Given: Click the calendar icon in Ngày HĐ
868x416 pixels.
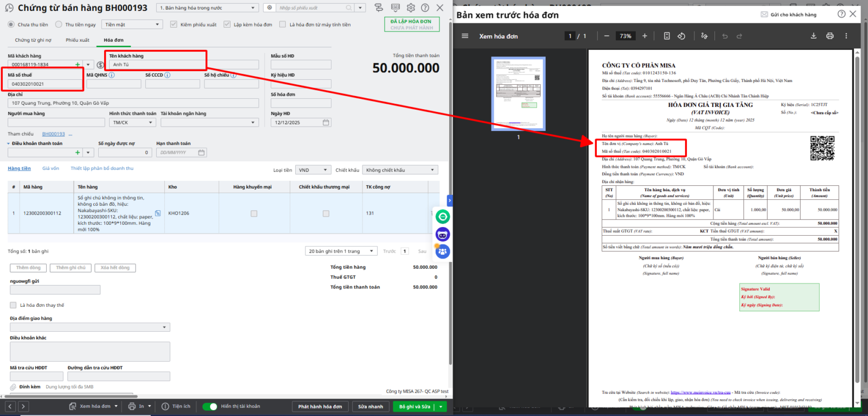Looking at the screenshot, I should coord(325,123).
